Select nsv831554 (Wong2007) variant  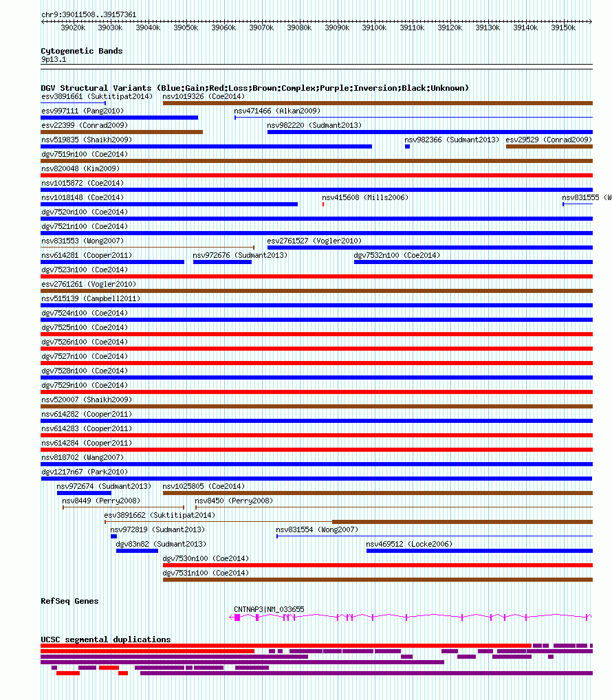click(317, 529)
